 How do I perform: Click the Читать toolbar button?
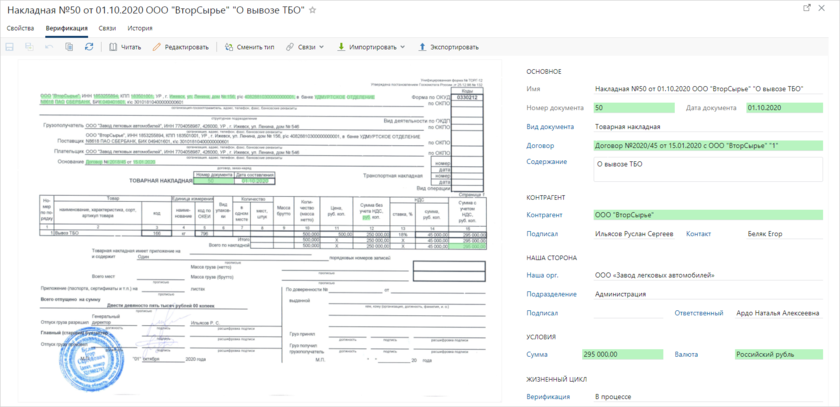(124, 47)
